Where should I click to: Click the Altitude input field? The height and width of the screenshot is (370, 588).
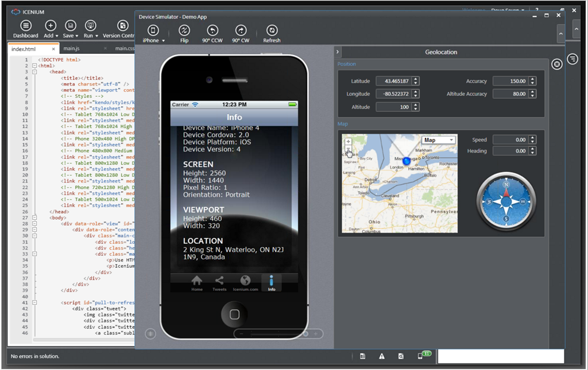coord(394,107)
